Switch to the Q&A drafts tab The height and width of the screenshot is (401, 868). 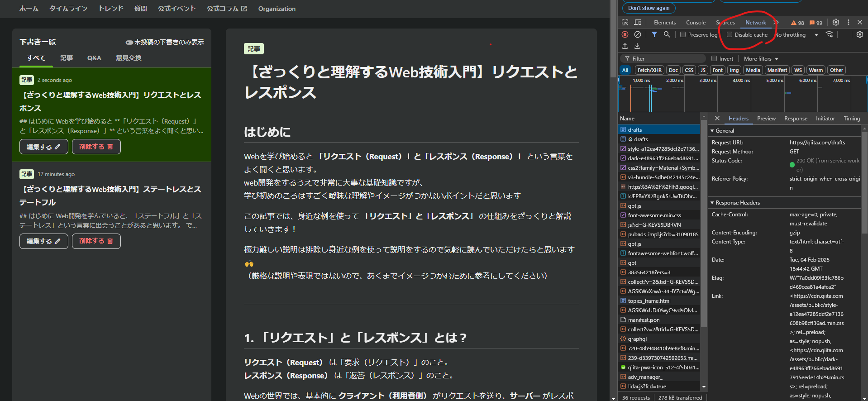click(94, 58)
